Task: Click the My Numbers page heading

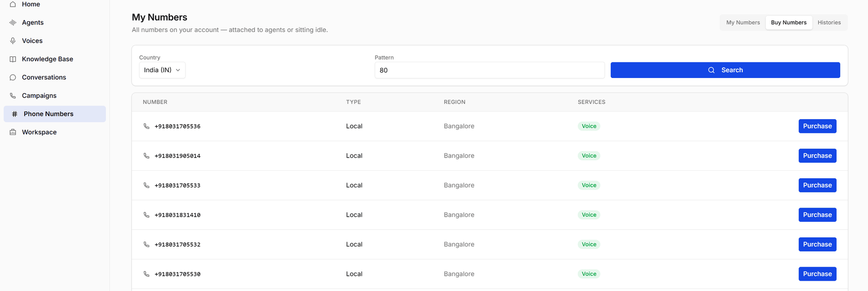Action: tap(159, 17)
